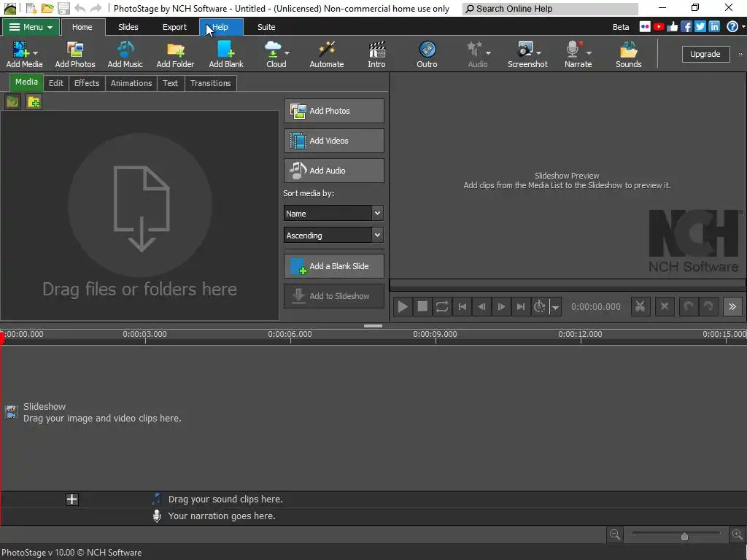The height and width of the screenshot is (560, 747).
Task: Click the split scissors icon in preview controls
Action: (x=640, y=307)
